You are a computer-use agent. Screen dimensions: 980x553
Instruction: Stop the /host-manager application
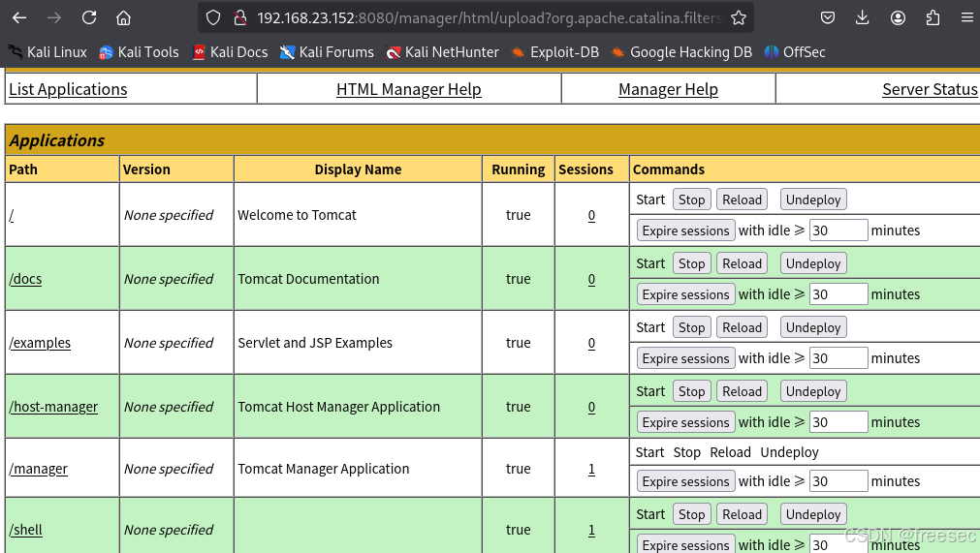(691, 391)
